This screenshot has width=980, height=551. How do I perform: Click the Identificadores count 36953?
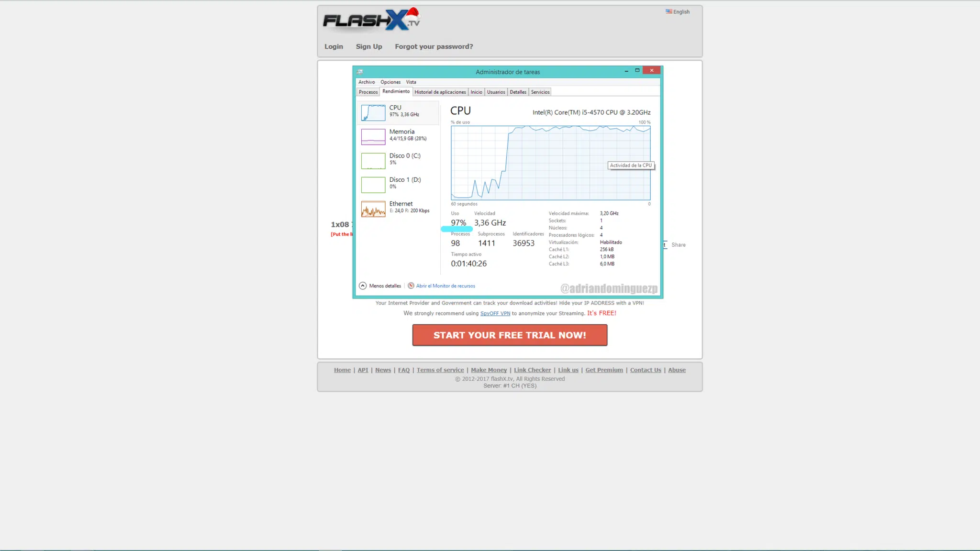pyautogui.click(x=523, y=243)
